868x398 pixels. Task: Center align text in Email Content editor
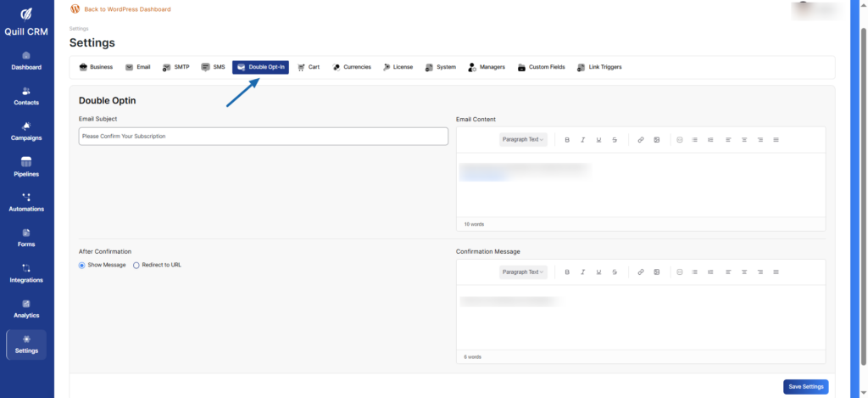pos(743,139)
